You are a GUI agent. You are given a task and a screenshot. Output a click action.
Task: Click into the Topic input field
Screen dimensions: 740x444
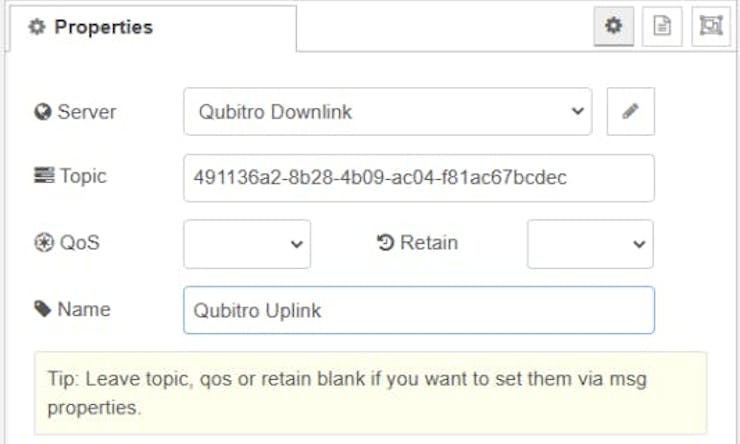[x=418, y=178]
